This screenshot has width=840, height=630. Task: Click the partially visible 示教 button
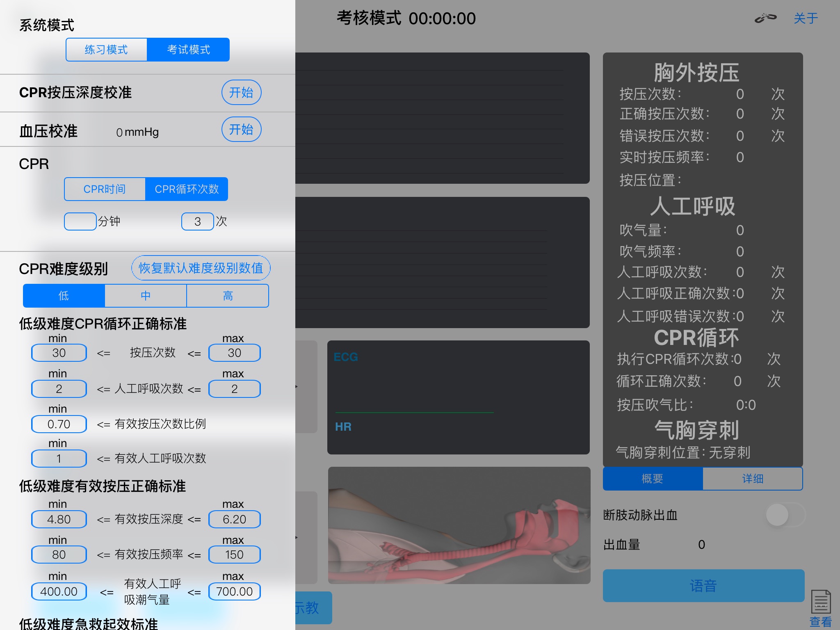(x=313, y=607)
